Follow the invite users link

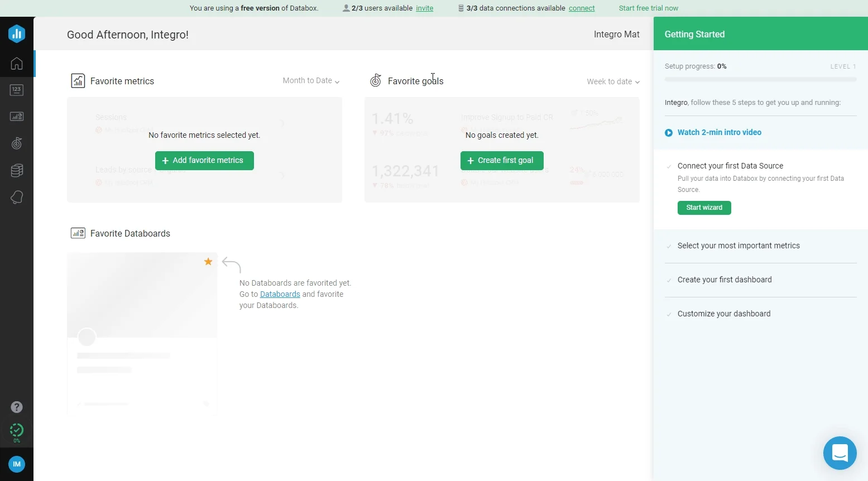click(425, 8)
